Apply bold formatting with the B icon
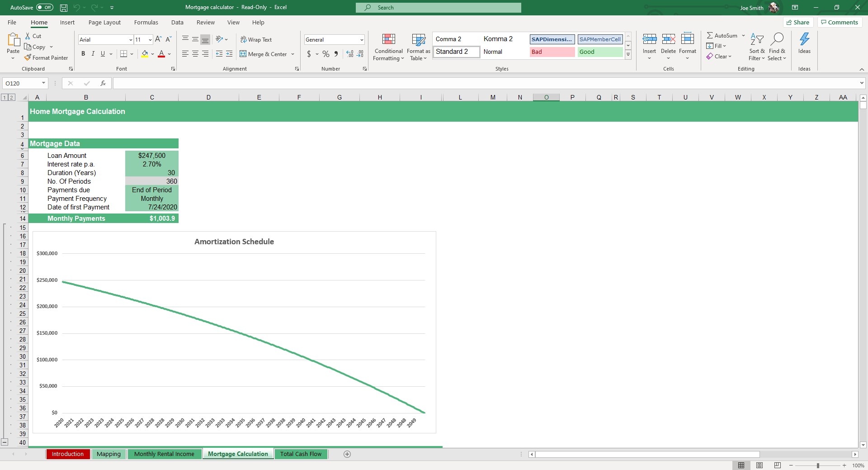Image resolution: width=868 pixels, height=470 pixels. [x=83, y=54]
